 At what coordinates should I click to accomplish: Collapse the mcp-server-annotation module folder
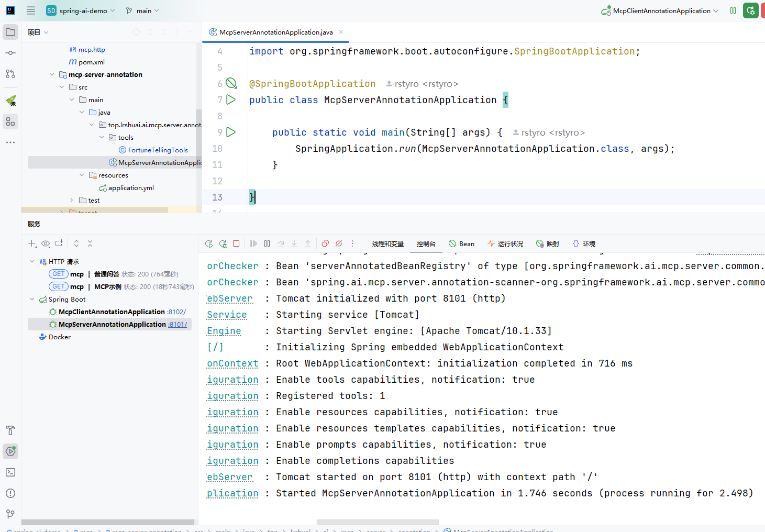click(x=52, y=74)
